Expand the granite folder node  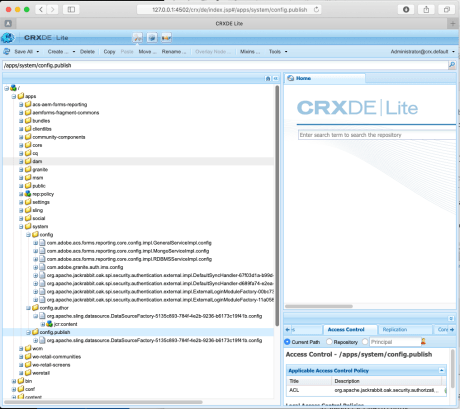pyautogui.click(x=21, y=169)
